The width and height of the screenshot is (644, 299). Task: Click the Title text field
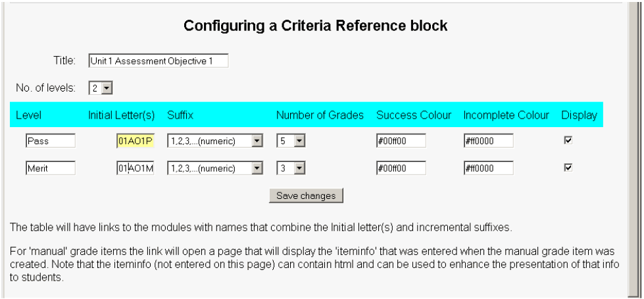[158, 61]
